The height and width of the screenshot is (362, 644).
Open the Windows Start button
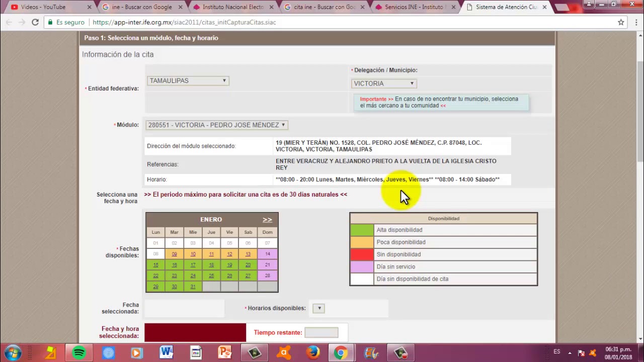pyautogui.click(x=14, y=353)
